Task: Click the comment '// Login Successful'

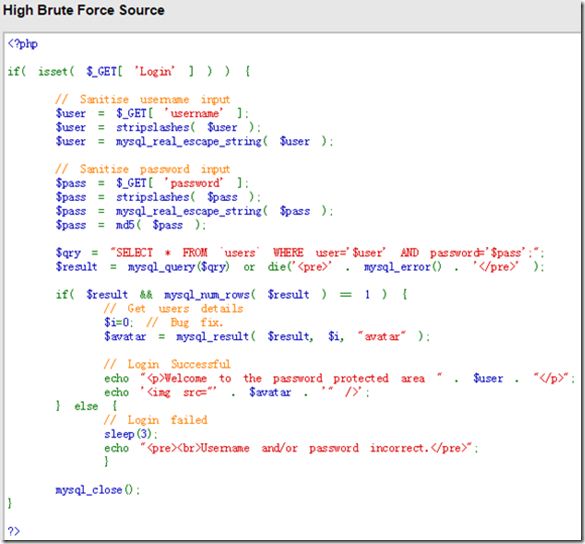Action: [x=167, y=364]
